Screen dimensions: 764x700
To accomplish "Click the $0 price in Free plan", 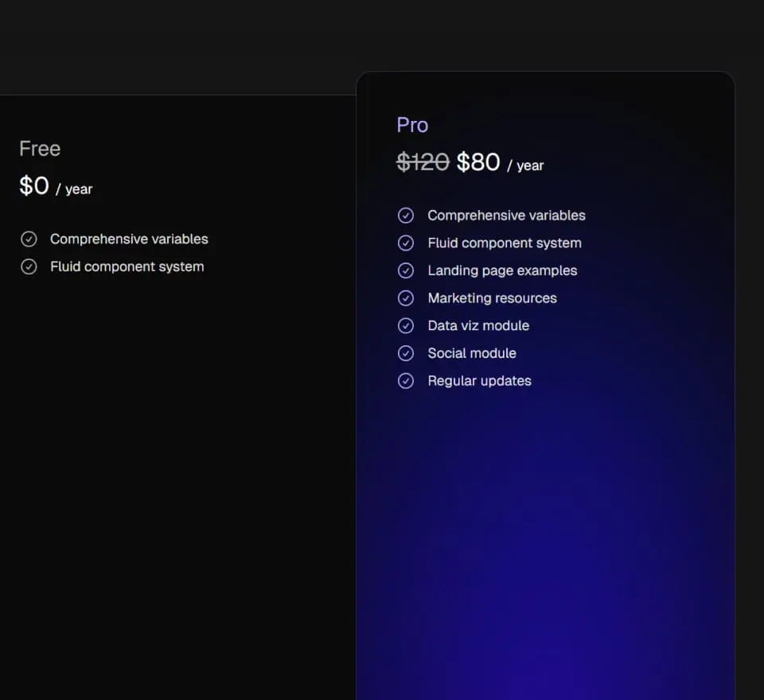I will tap(34, 186).
